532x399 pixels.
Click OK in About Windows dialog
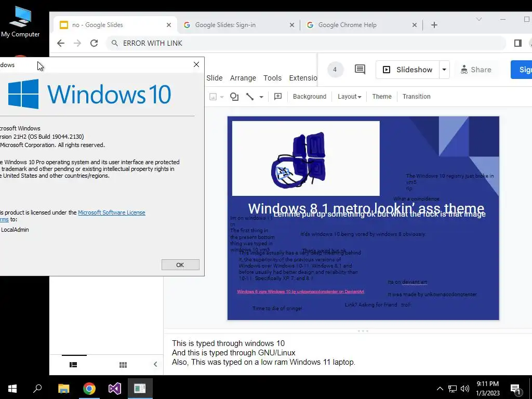[180, 264]
